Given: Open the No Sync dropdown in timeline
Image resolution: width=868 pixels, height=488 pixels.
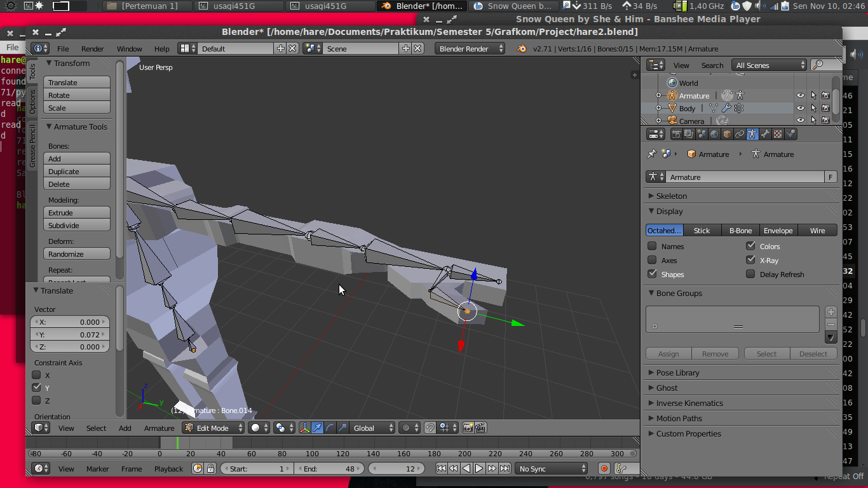Looking at the screenshot, I should 552,468.
